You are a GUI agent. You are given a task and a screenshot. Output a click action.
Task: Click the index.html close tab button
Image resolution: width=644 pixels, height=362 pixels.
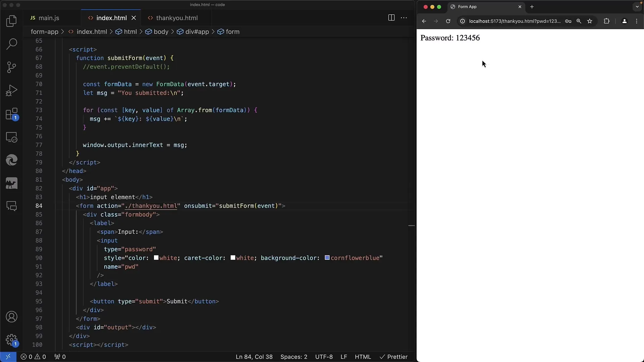[x=134, y=18]
